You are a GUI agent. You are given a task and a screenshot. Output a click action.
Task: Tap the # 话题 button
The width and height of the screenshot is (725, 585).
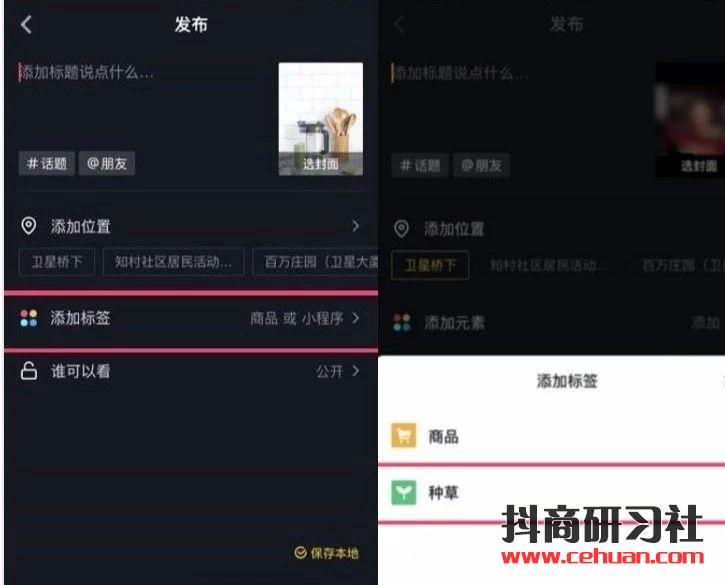tap(46, 163)
